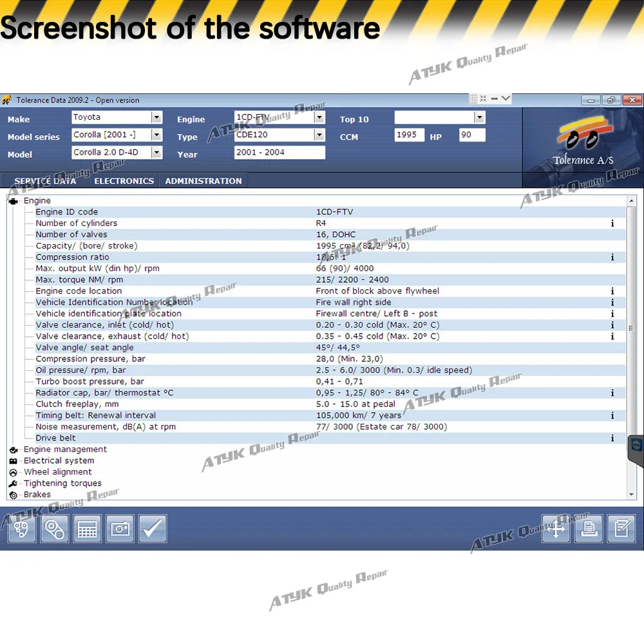Screen dimensions: 644x644
Task: Open the Type dropdown CDE120
Action: (319, 135)
